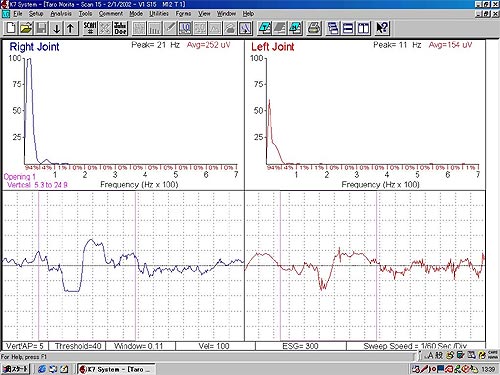Open the Utilities menu
This screenshot has height=375, width=500.
159,14
